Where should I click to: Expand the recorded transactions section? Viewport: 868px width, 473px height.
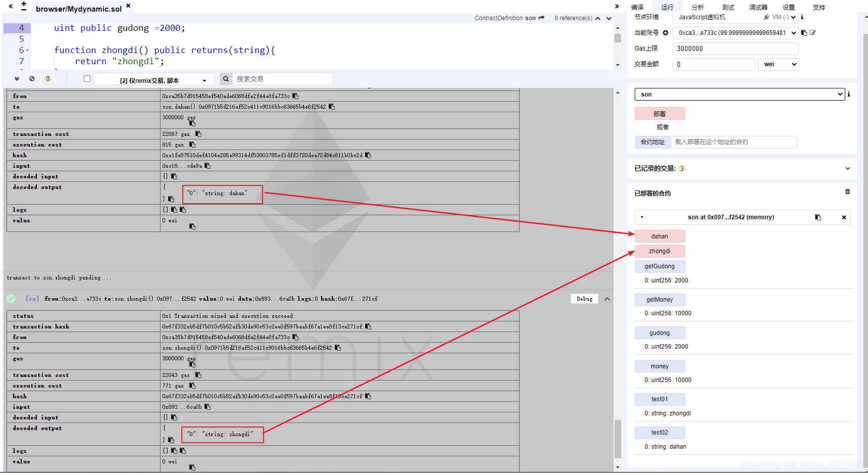pos(848,168)
